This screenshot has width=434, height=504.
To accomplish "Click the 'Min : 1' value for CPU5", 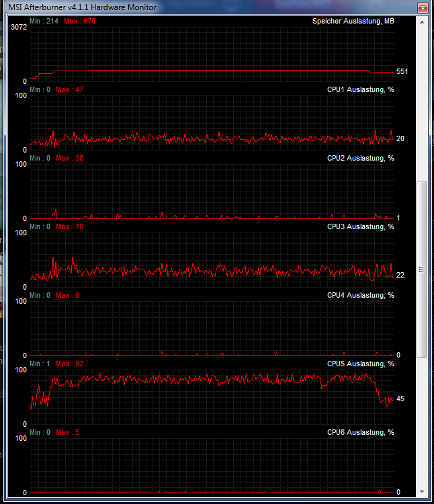I will [40, 364].
